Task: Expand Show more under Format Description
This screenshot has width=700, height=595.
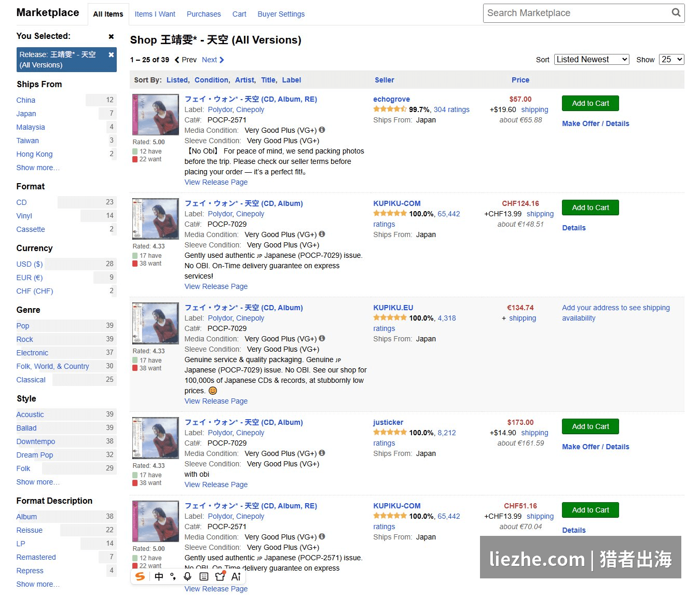Action: [38, 584]
